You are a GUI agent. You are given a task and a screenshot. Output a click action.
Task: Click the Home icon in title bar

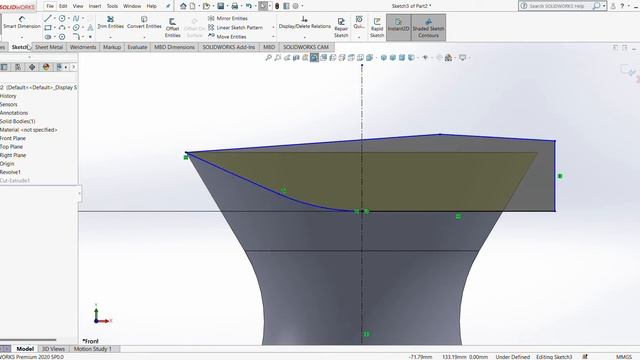click(183, 6)
